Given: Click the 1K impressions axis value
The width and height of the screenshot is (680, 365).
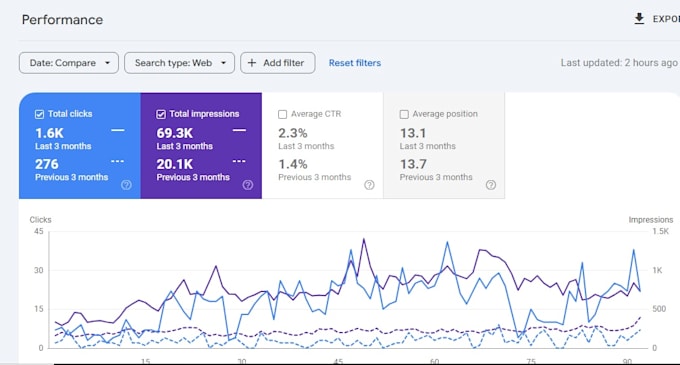Looking at the screenshot, I should (657, 270).
